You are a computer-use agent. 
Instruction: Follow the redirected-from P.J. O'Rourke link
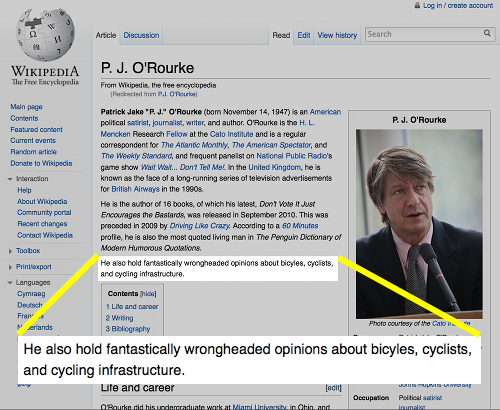coord(177,94)
